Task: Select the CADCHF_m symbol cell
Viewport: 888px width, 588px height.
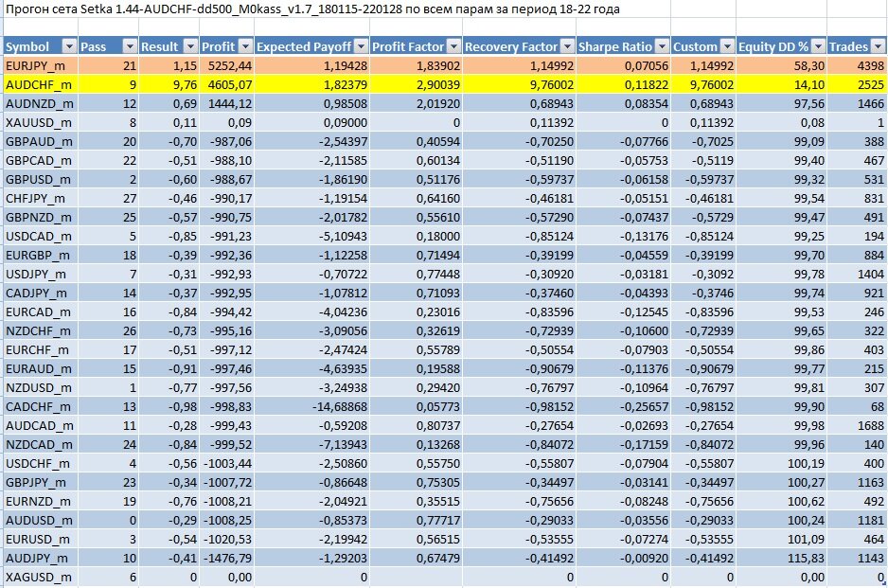Action: pyautogui.click(x=41, y=407)
